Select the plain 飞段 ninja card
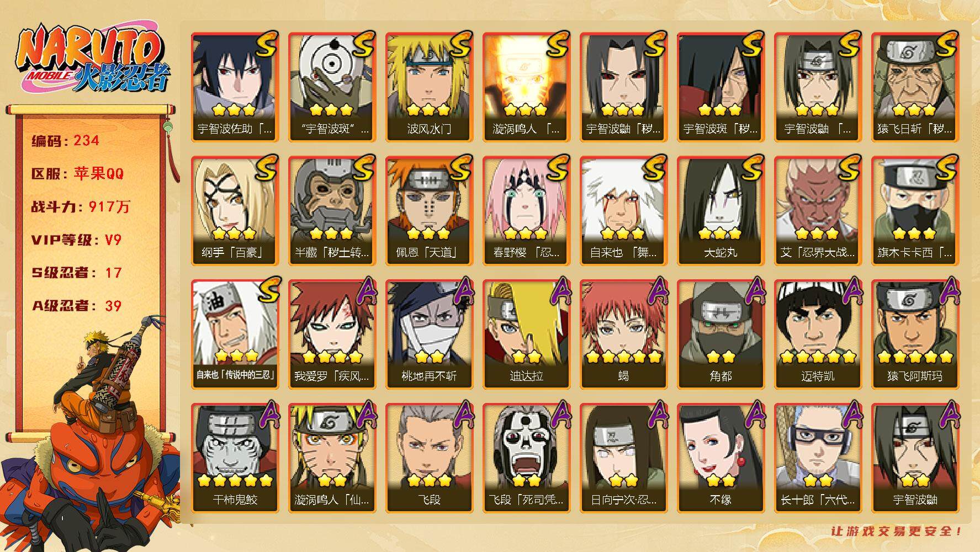Viewport: 980px width, 552px height. [x=429, y=458]
